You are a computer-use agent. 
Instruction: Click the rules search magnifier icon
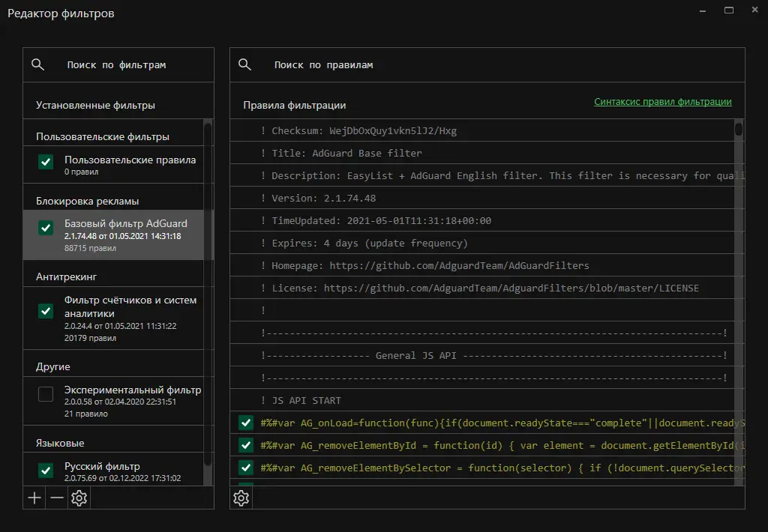[x=244, y=65]
